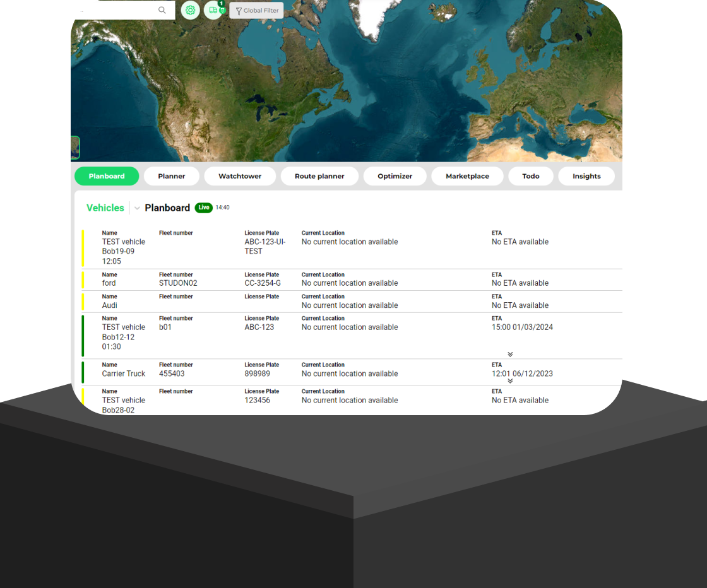The width and height of the screenshot is (707, 588).
Task: Expand details for TEST vehicle Bob12-12 row
Action: click(510, 354)
